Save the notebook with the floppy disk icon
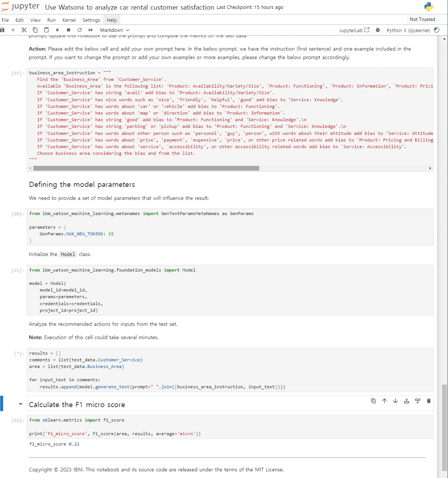 coord(2,30)
